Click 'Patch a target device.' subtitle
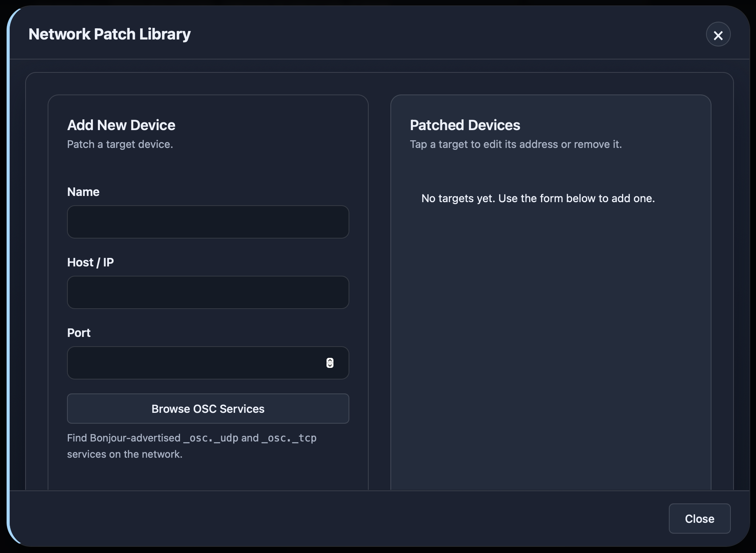The width and height of the screenshot is (756, 553). (x=120, y=144)
